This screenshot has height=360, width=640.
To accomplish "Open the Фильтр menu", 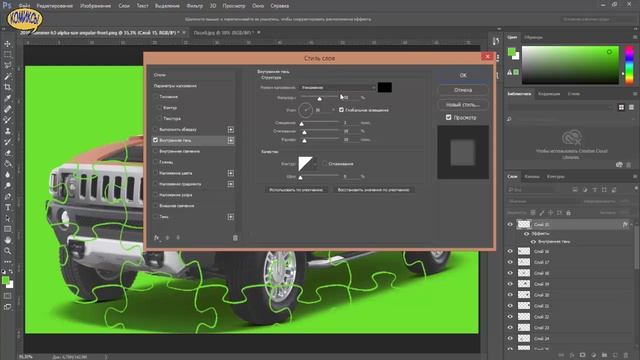I will (x=195, y=6).
